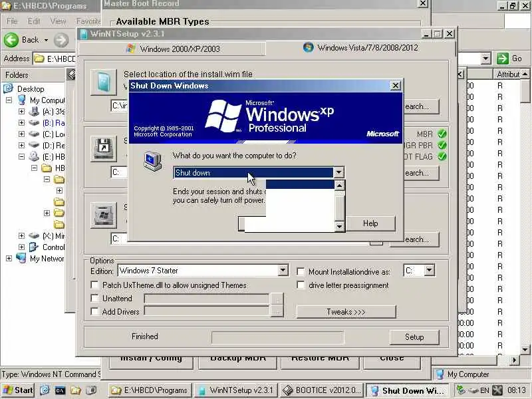The width and height of the screenshot is (532, 399).
Task: Open the Explorer address bar dropdown arrow
Action: tap(485, 59)
